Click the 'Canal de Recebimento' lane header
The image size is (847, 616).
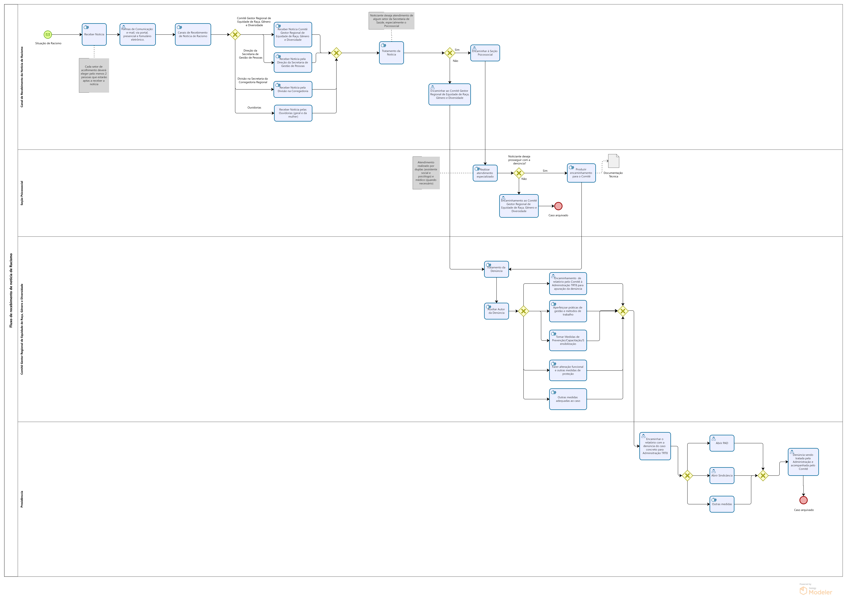[22, 77]
